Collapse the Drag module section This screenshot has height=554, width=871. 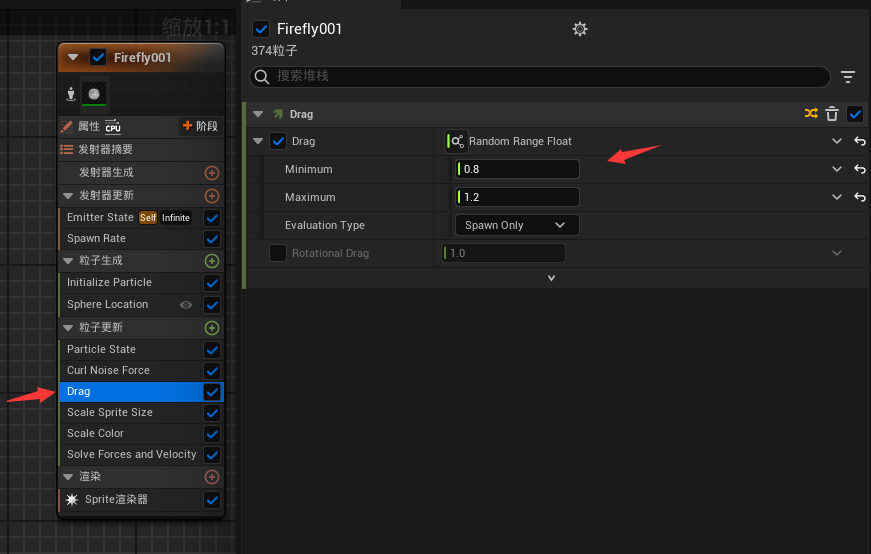point(258,114)
